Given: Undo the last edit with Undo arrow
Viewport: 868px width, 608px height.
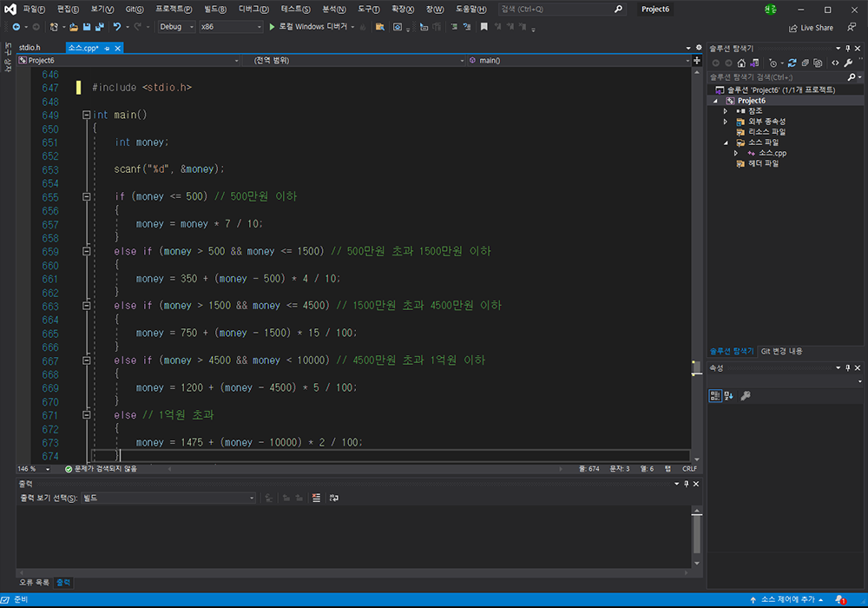Looking at the screenshot, I should pyautogui.click(x=117, y=27).
